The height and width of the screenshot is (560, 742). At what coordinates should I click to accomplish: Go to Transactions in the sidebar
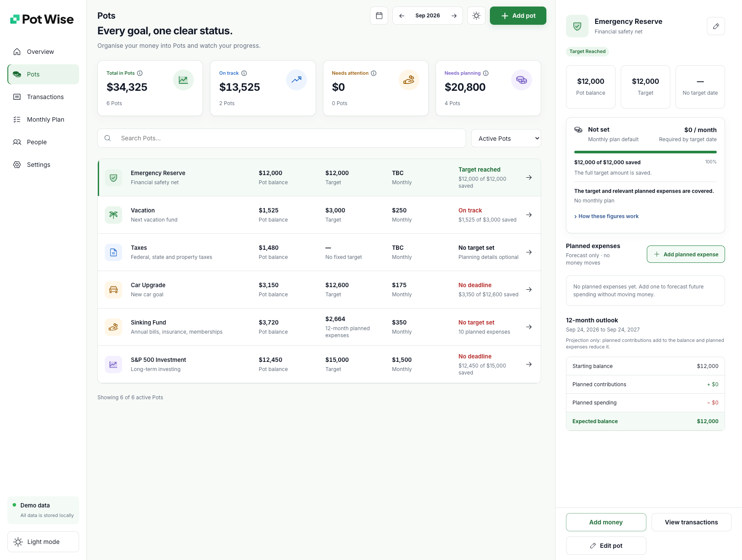43,97
